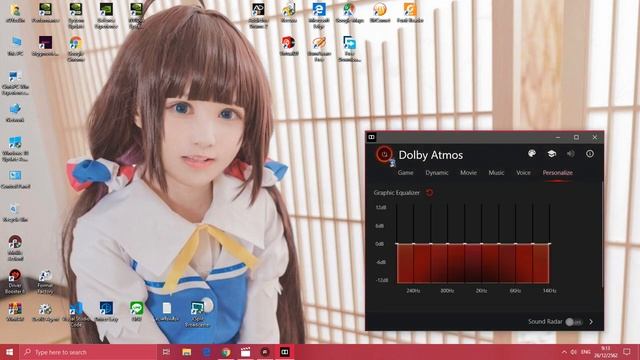The image size is (640, 360).
Task: Open File Explorer from the taskbar
Action: tap(187, 352)
